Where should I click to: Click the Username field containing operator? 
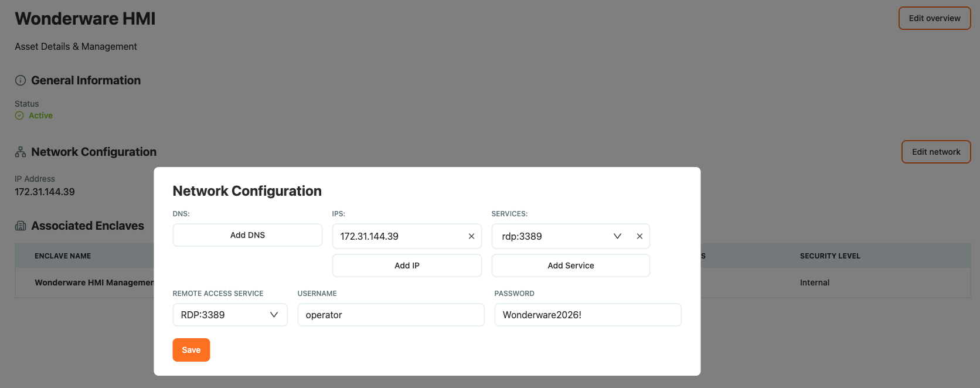[391, 315]
